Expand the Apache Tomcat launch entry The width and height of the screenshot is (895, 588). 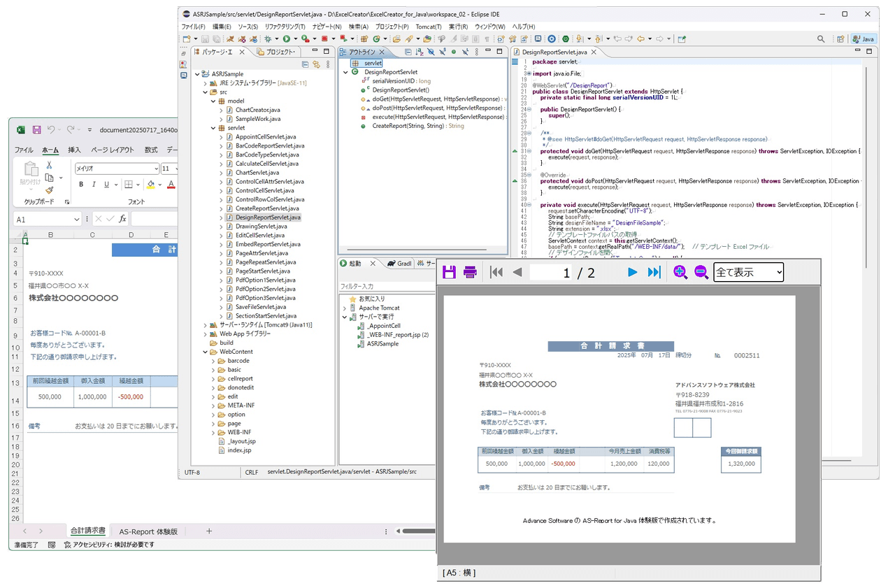coord(345,308)
